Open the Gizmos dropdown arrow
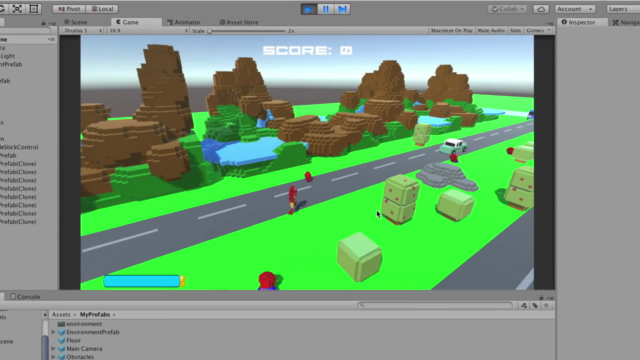The width and height of the screenshot is (640, 360). click(x=549, y=31)
